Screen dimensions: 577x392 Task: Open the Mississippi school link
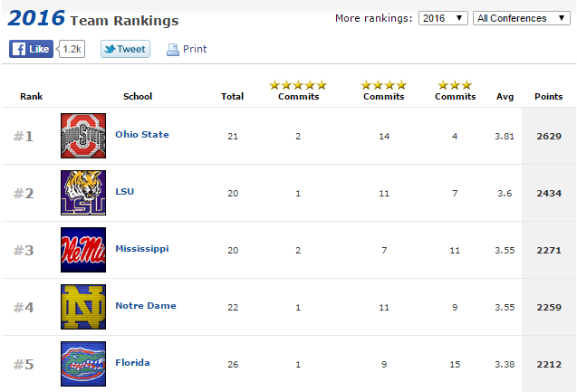pos(141,249)
